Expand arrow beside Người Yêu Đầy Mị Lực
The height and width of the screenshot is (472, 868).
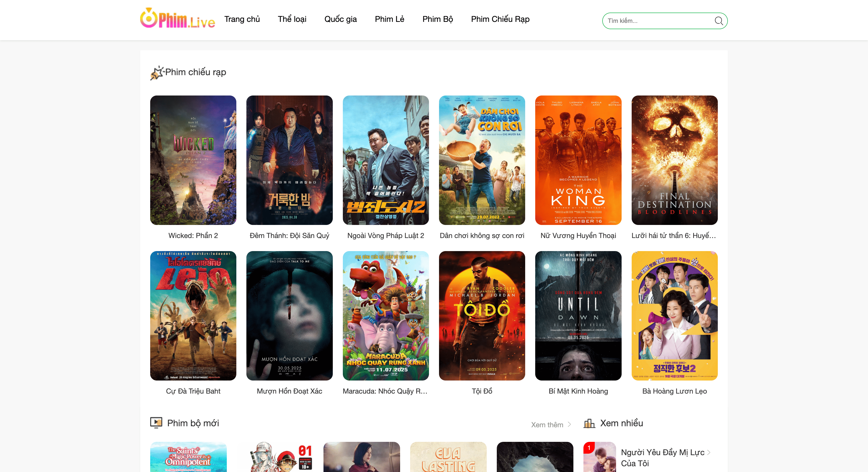pos(709,452)
